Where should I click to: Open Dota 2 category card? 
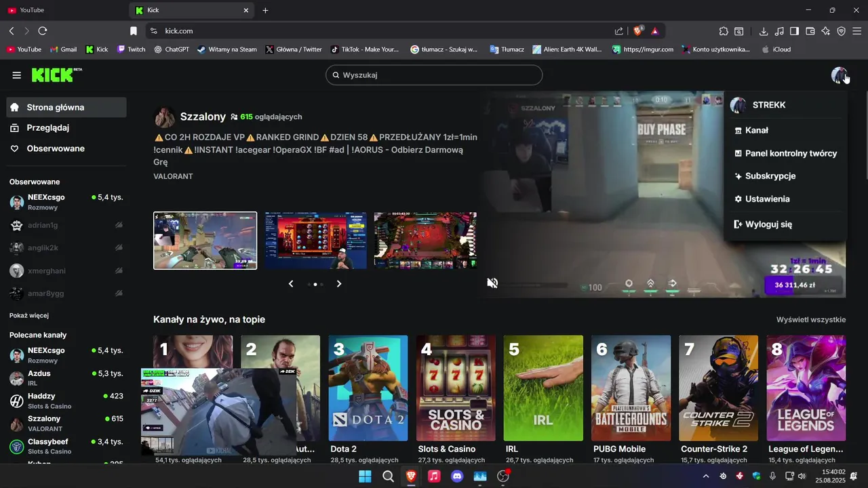[368, 388]
